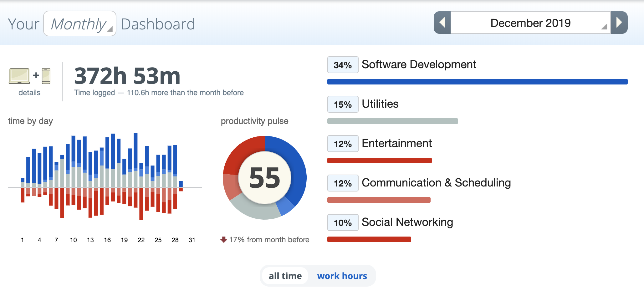Image resolution: width=644 pixels, height=296 pixels.
Task: Click the 10% Social Networking badge
Action: click(x=343, y=223)
